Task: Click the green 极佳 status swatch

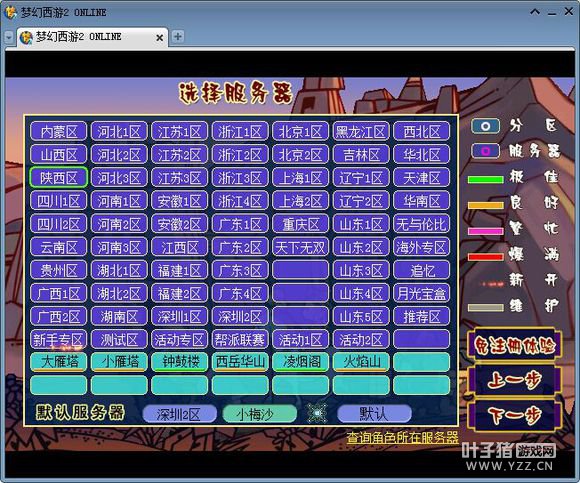Action: coord(485,180)
